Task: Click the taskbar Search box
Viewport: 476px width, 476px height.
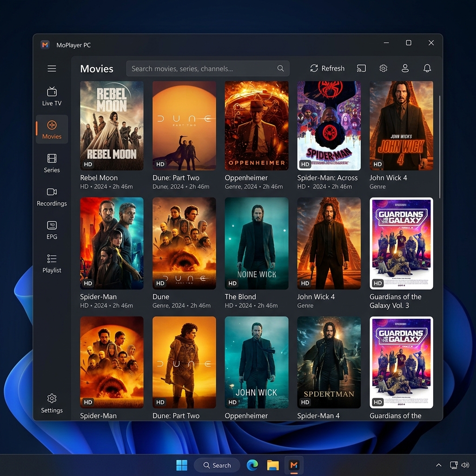Action: click(217, 465)
